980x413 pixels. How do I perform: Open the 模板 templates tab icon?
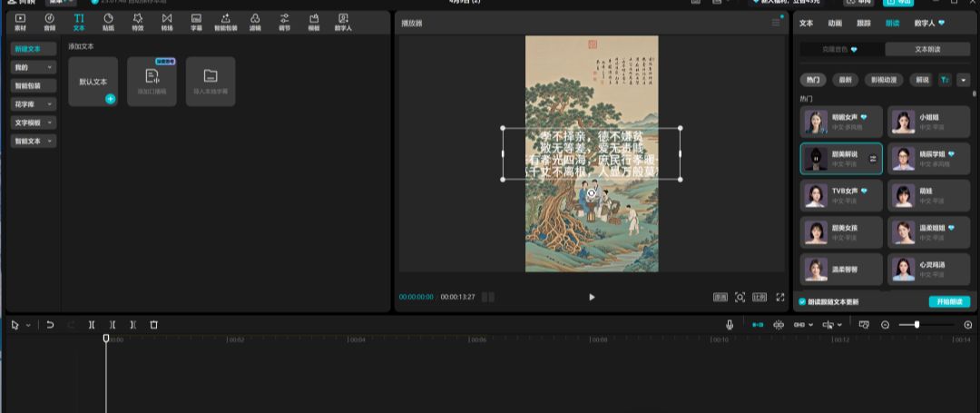click(314, 23)
